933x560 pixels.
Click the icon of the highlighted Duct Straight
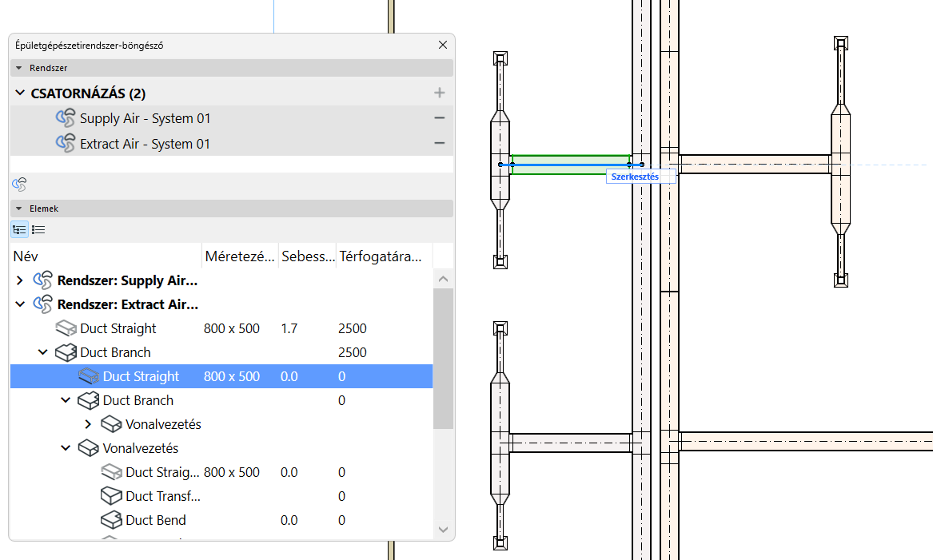(89, 376)
